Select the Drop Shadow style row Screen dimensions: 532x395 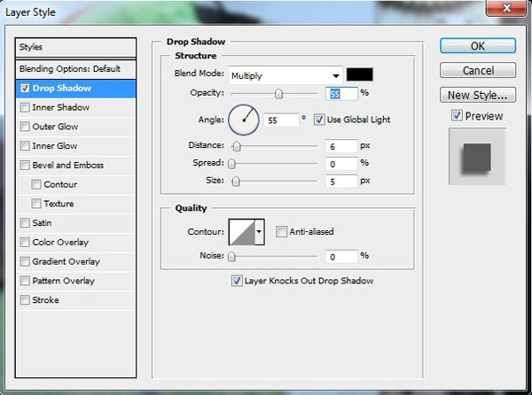click(75, 89)
